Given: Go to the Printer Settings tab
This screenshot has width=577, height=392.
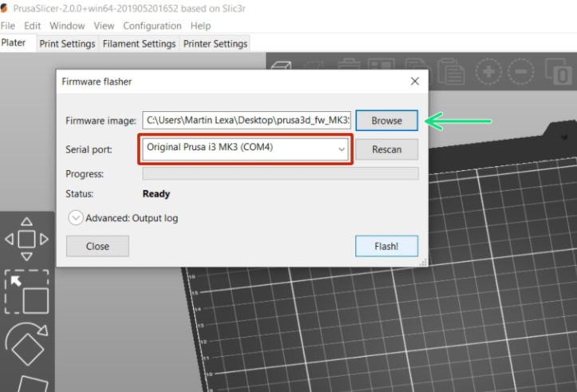Looking at the screenshot, I should 215,44.
